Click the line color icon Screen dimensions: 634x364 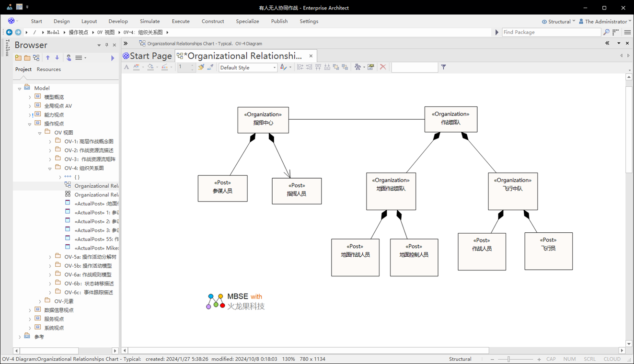165,67
